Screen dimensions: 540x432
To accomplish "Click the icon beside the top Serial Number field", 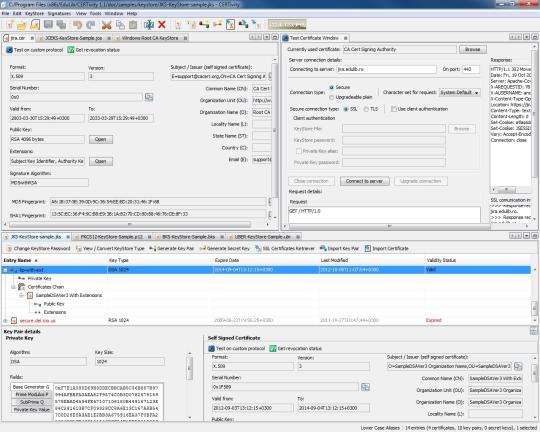I will (x=149, y=97).
